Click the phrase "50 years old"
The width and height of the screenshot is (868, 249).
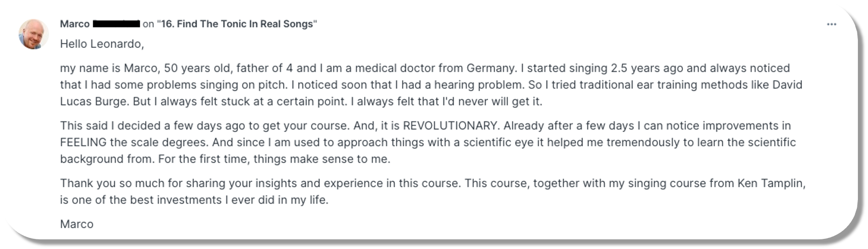pos(197,69)
